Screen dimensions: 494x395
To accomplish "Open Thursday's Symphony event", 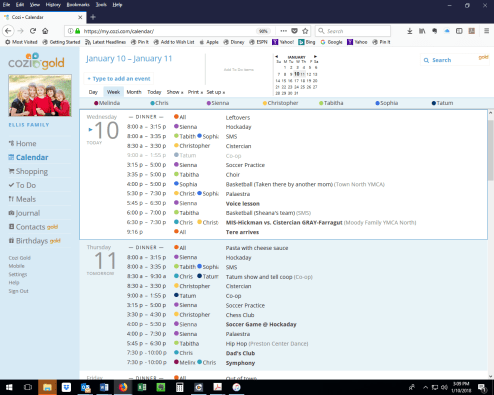I will pyautogui.click(x=240, y=363).
